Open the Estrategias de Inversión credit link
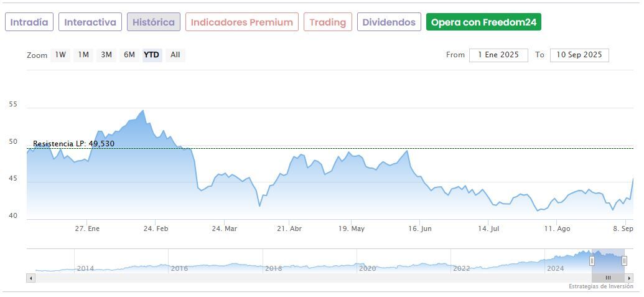644x297 pixels. (600, 286)
